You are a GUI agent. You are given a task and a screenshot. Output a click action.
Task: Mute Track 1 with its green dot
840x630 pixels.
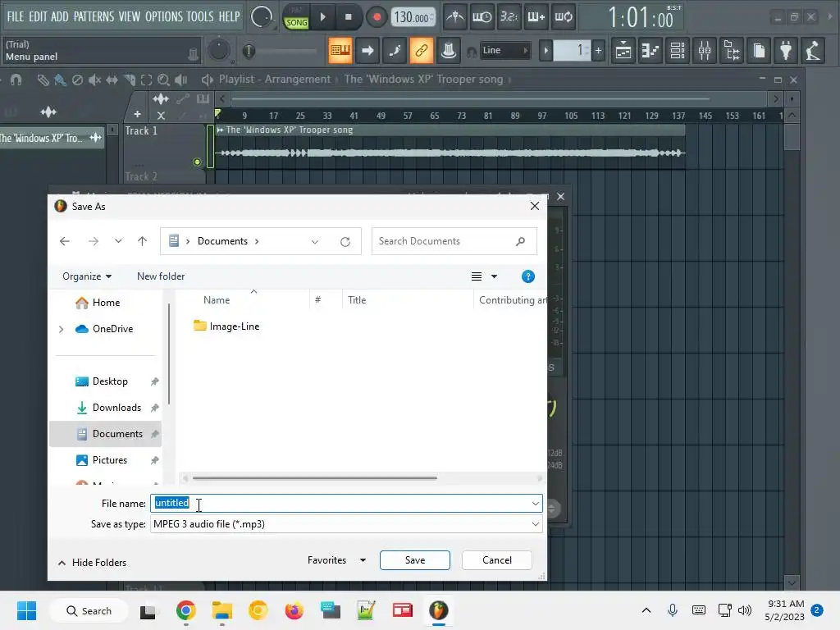197,162
